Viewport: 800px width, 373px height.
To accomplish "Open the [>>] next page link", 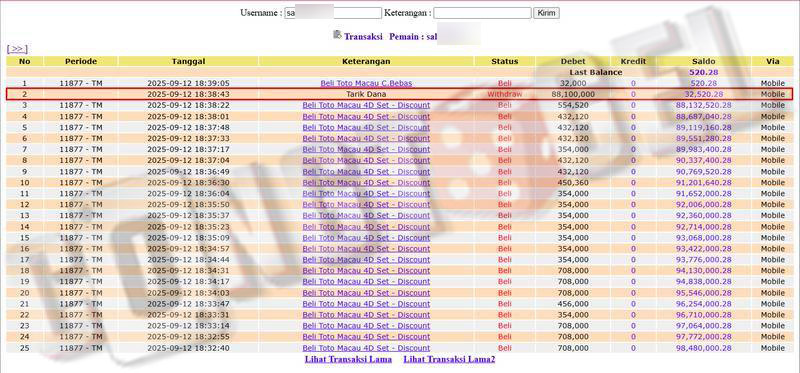I will tap(17, 49).
